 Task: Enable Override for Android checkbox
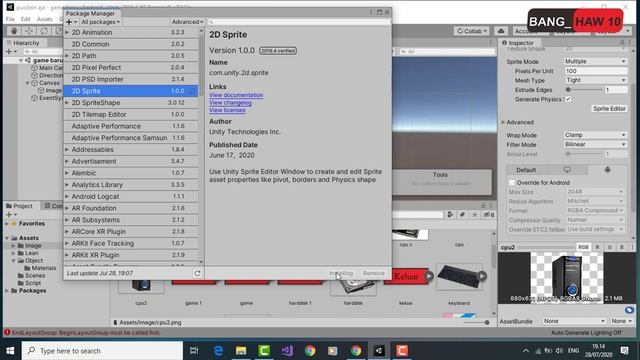(512, 182)
